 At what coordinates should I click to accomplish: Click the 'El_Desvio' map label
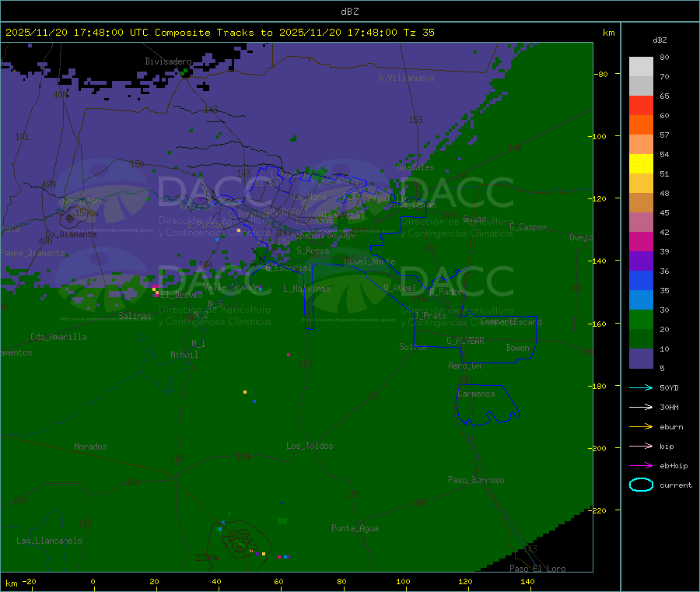point(181,295)
